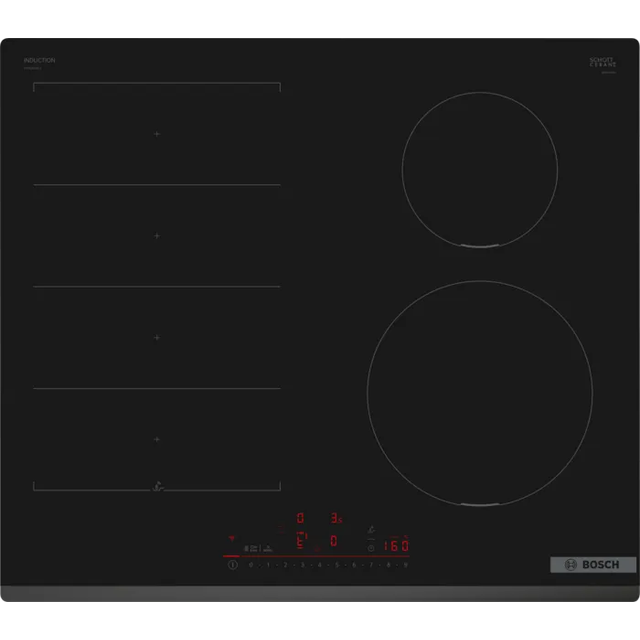
Task: Tap the pan icon under the flex zone
Action: [x=157, y=487]
